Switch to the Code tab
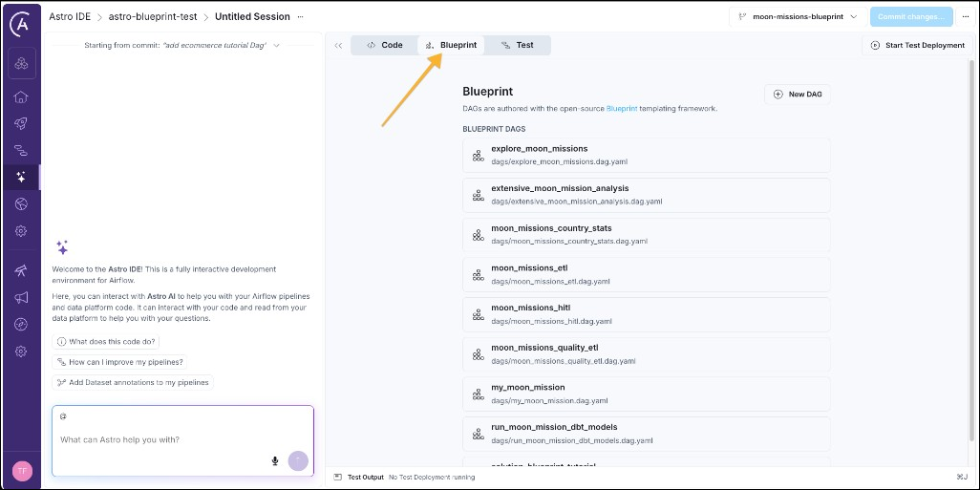The height and width of the screenshot is (490, 980). point(384,45)
